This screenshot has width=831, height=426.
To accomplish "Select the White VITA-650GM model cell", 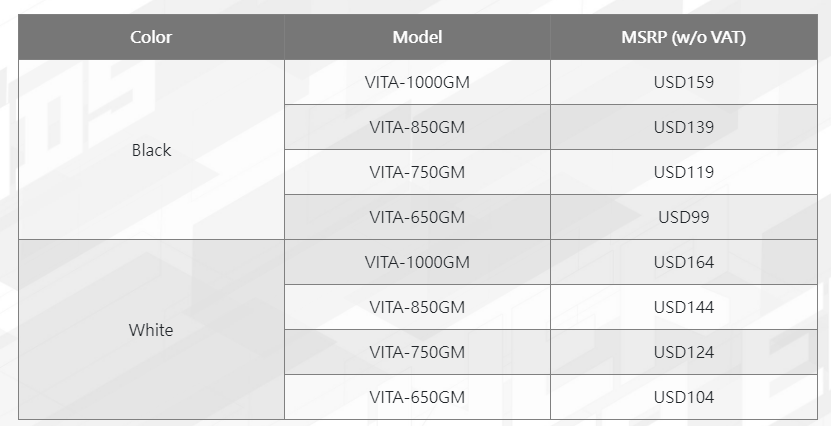I will click(x=417, y=397).
